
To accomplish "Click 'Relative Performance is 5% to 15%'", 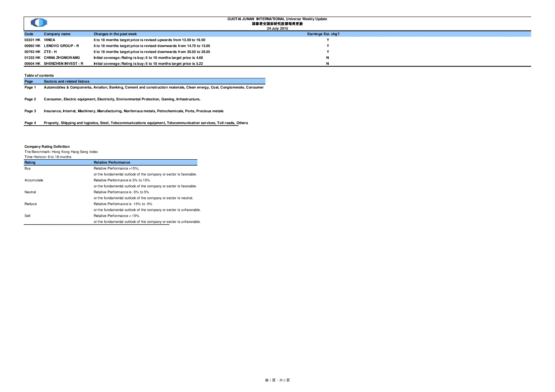I will tap(122, 180).
